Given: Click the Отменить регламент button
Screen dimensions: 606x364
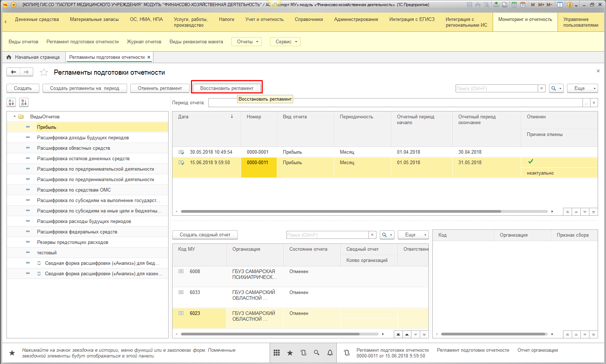Looking at the screenshot, I should [x=160, y=88].
